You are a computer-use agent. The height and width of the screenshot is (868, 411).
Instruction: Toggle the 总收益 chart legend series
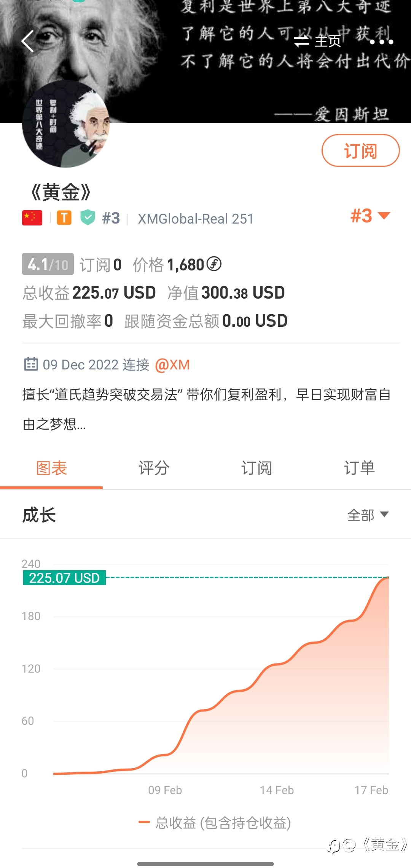click(x=215, y=823)
